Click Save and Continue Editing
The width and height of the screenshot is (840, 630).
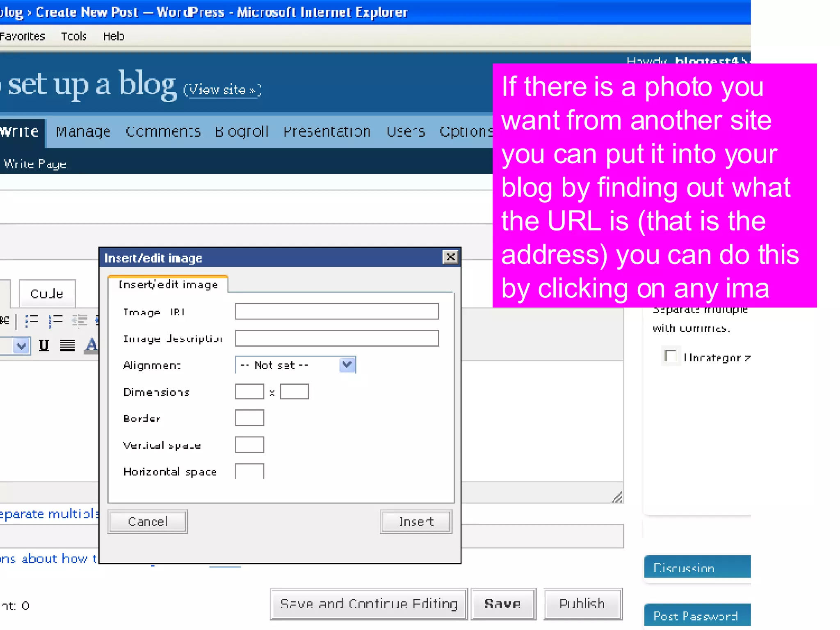(x=369, y=604)
